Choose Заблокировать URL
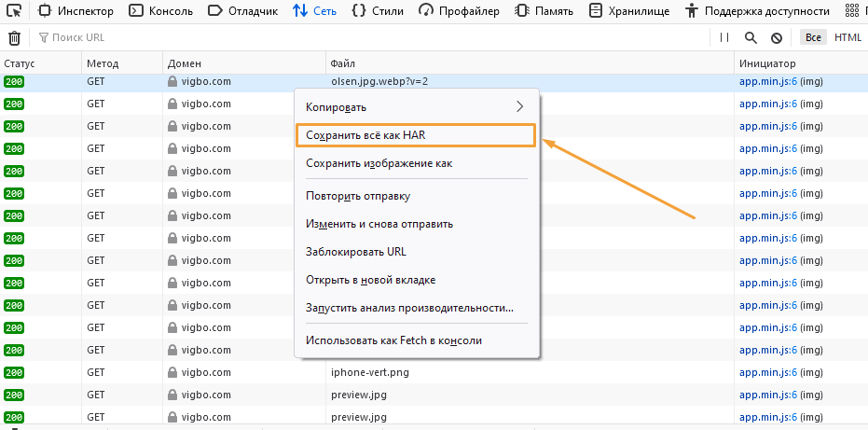This screenshot has width=868, height=430. (417, 252)
